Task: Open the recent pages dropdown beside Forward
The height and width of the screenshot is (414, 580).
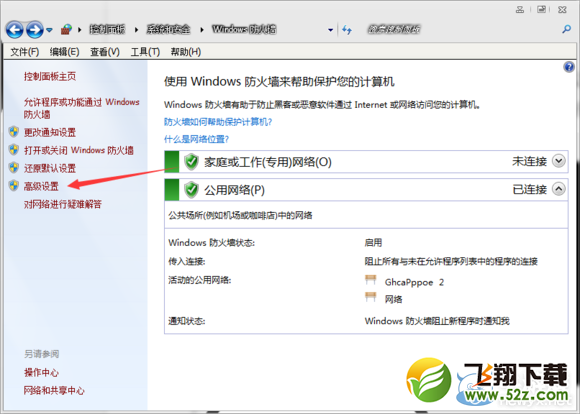Action: (x=49, y=30)
